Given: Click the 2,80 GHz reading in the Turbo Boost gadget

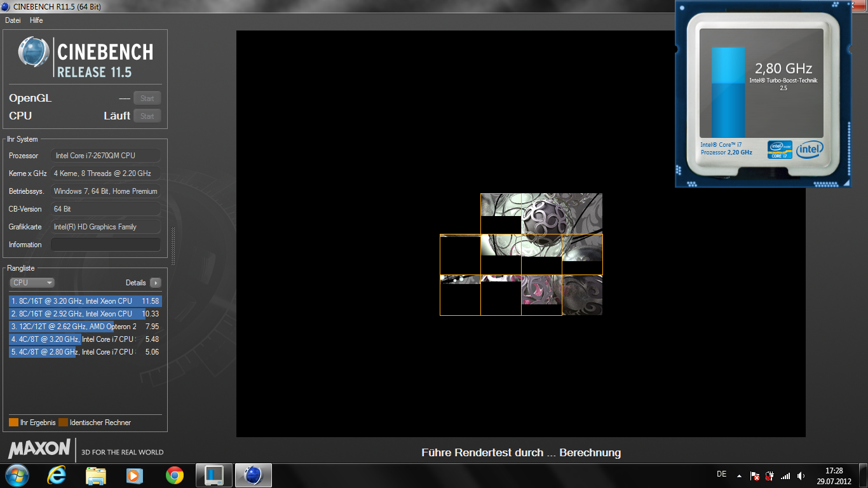Looking at the screenshot, I should (x=783, y=69).
